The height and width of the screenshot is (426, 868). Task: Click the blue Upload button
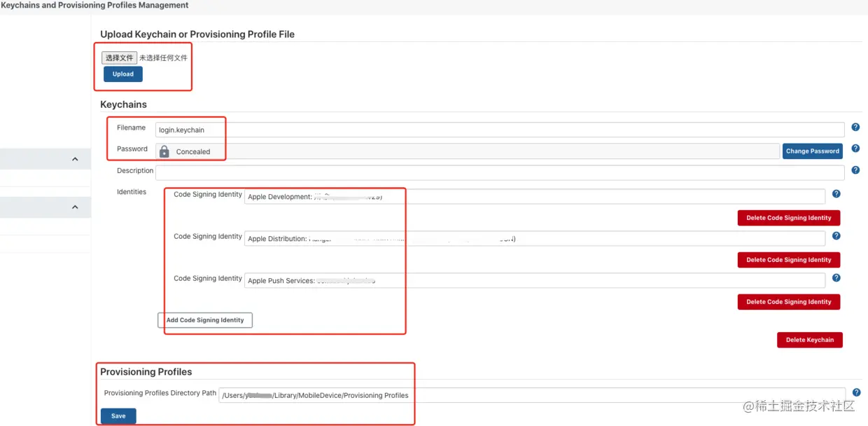123,74
